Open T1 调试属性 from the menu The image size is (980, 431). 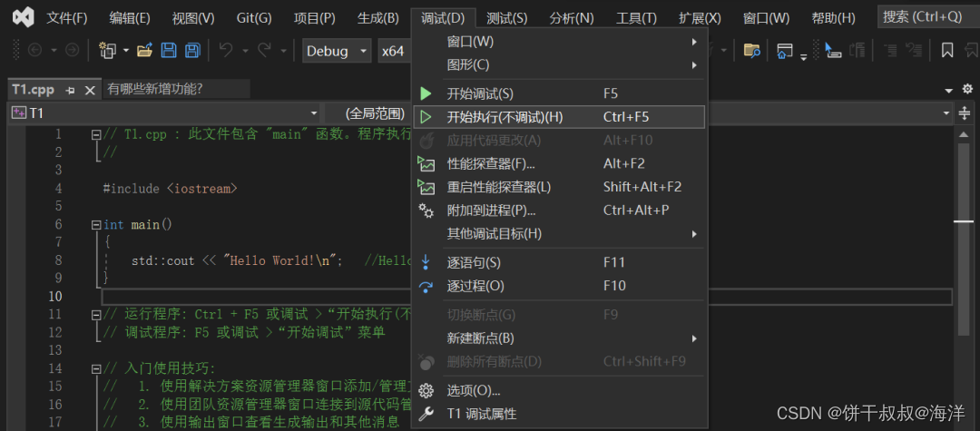click(559, 414)
